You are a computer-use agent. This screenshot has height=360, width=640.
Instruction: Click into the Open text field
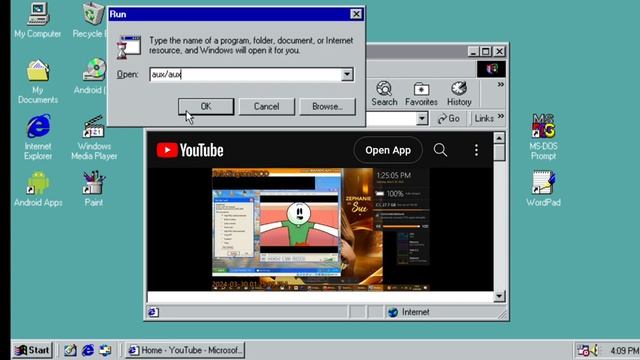coord(246,74)
